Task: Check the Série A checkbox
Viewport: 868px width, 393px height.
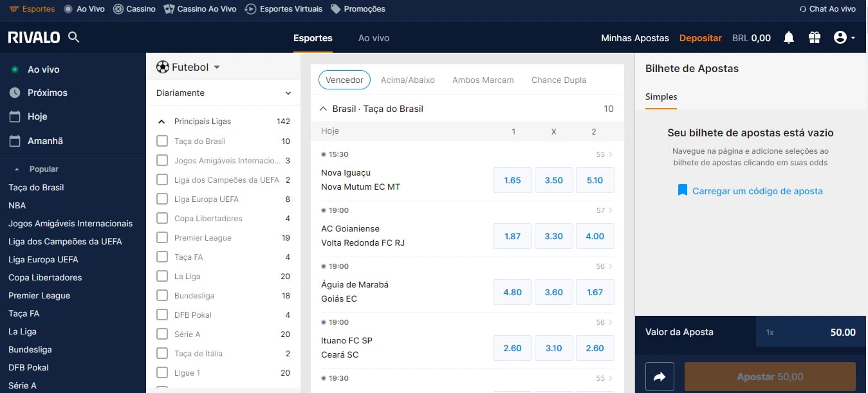Action: tap(162, 334)
